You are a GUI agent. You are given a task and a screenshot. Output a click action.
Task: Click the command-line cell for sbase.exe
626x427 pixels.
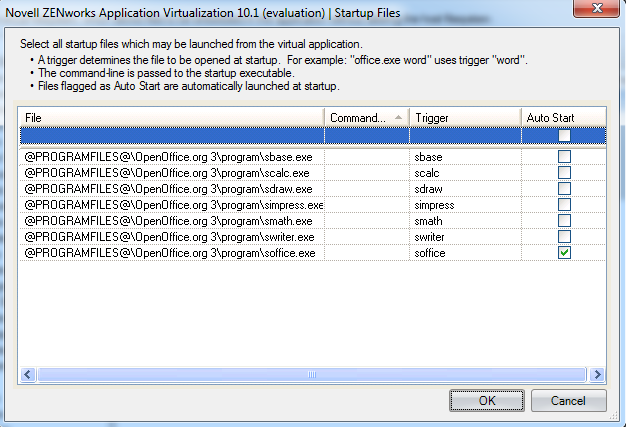pos(367,157)
